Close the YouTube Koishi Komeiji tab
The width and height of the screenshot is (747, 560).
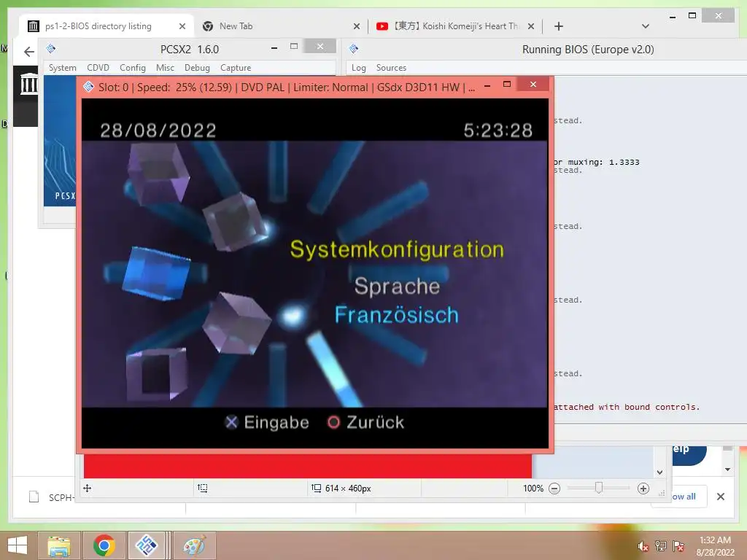[x=531, y=27]
